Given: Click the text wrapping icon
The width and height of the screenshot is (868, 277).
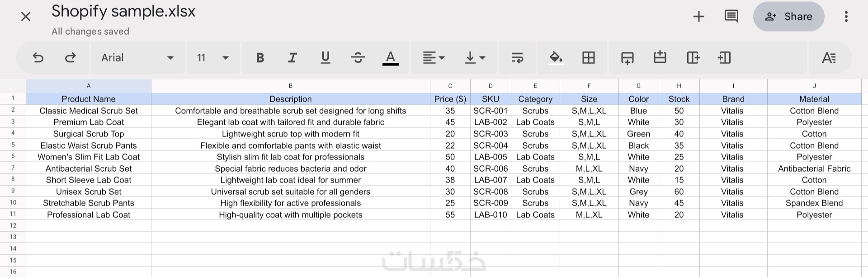Looking at the screenshot, I should coord(517,57).
